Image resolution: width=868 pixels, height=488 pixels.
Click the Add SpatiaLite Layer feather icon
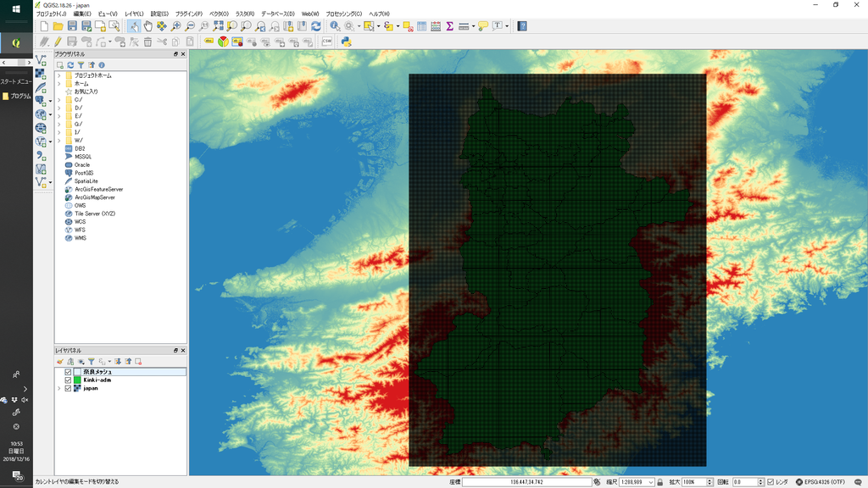click(41, 87)
